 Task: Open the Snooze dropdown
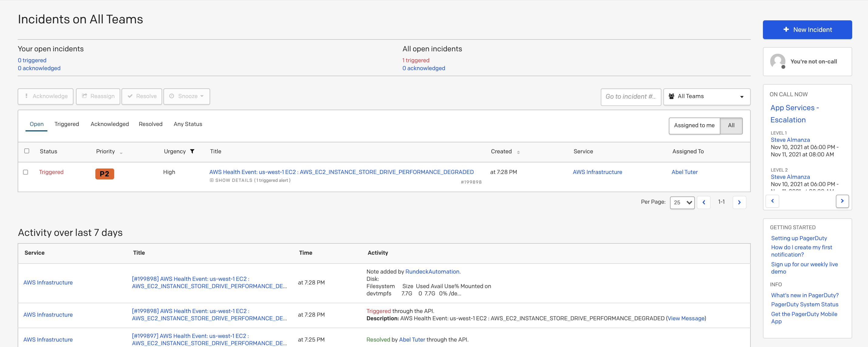[x=187, y=96]
